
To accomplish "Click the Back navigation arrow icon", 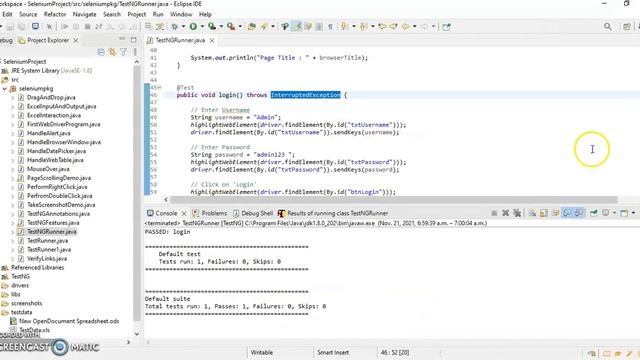I will (x=406, y=27).
